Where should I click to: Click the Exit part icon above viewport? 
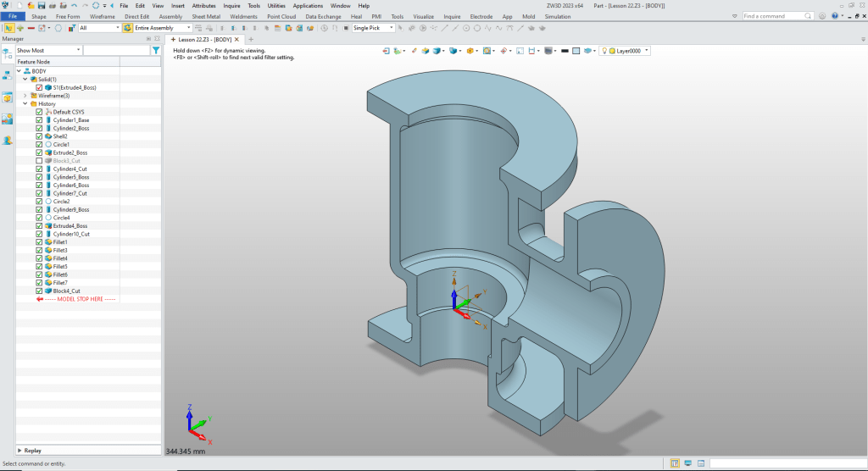[x=387, y=51]
